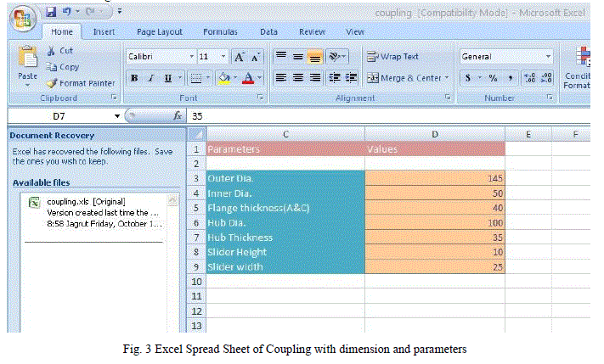Click the fill color paint bucket
The height and width of the screenshot is (364, 604).
pyautogui.click(x=223, y=78)
